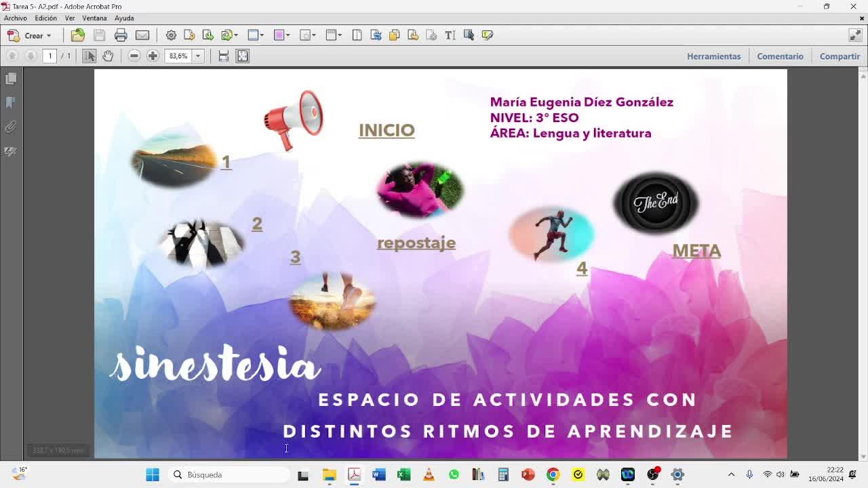Screen dimensions: 868x488
Task: Click the META link
Action: pyautogui.click(x=696, y=251)
